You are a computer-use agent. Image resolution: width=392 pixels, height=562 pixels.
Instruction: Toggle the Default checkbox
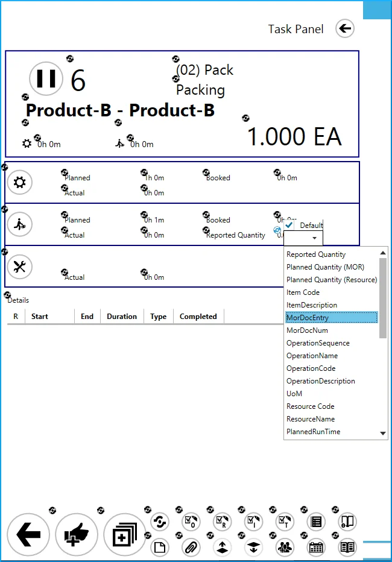click(x=289, y=225)
